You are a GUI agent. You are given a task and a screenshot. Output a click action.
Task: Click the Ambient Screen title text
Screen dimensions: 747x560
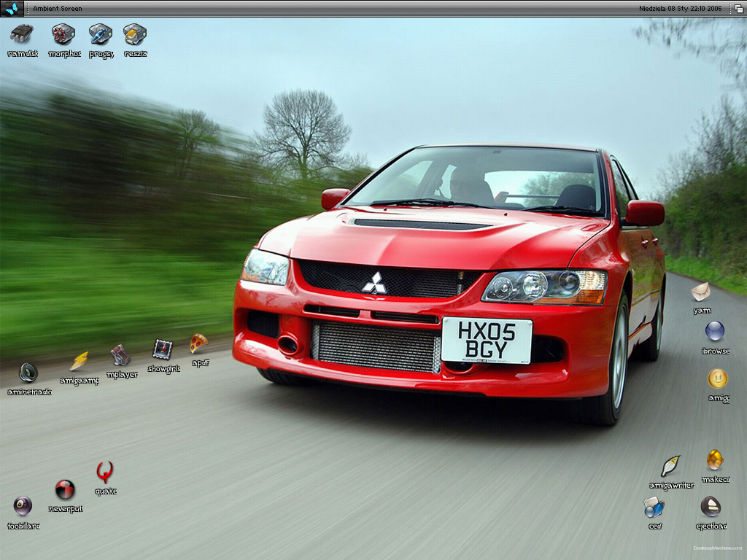(x=57, y=9)
